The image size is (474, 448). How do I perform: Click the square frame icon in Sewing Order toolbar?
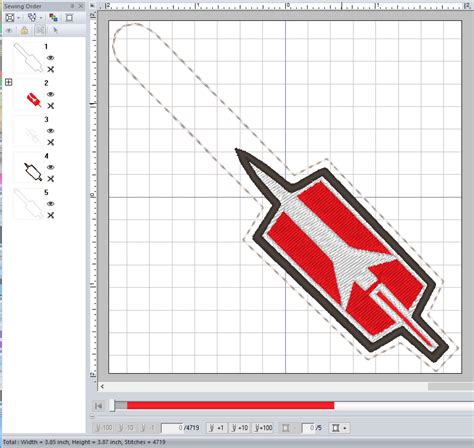[x=69, y=18]
